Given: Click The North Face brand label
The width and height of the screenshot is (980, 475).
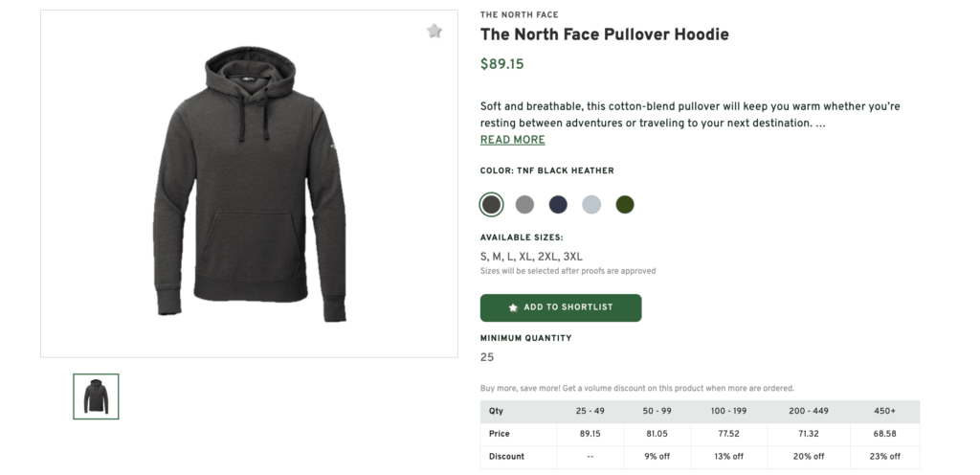Looking at the screenshot, I should pos(519,15).
